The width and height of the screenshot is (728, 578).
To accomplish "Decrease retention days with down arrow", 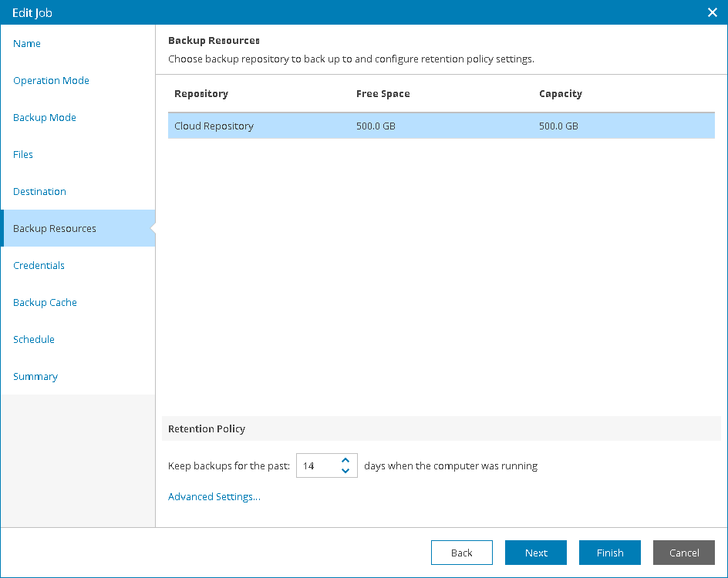I will (x=345, y=471).
